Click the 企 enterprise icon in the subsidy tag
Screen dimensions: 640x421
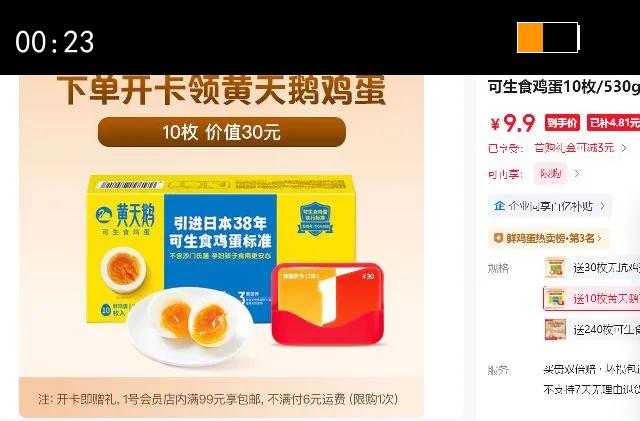coord(499,206)
